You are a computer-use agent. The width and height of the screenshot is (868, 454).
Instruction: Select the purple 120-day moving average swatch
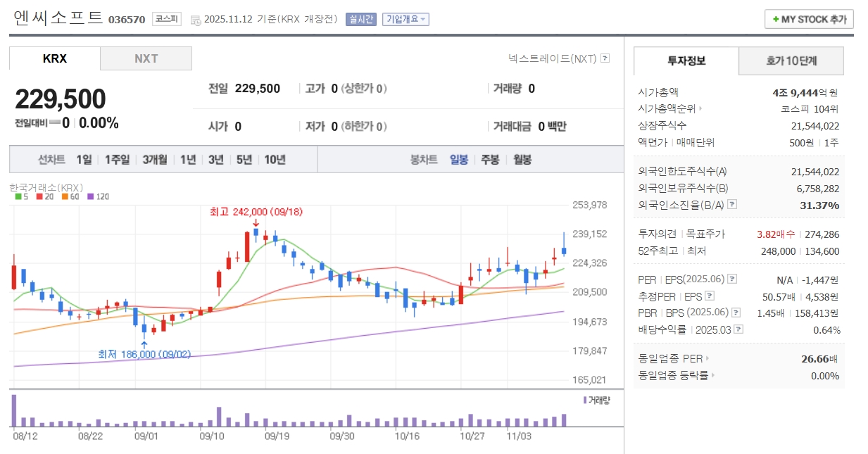[x=90, y=197]
